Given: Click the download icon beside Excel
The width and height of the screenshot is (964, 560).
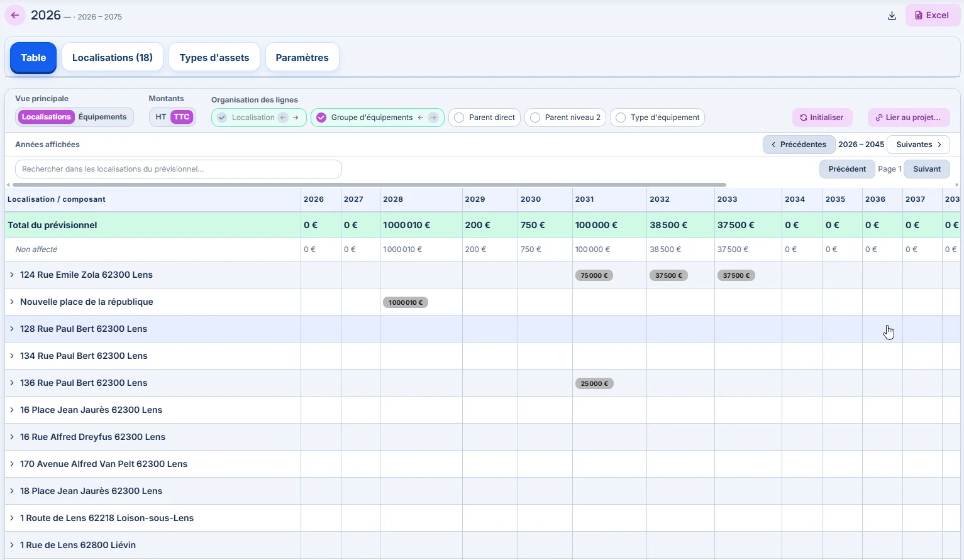Looking at the screenshot, I should click(x=892, y=16).
